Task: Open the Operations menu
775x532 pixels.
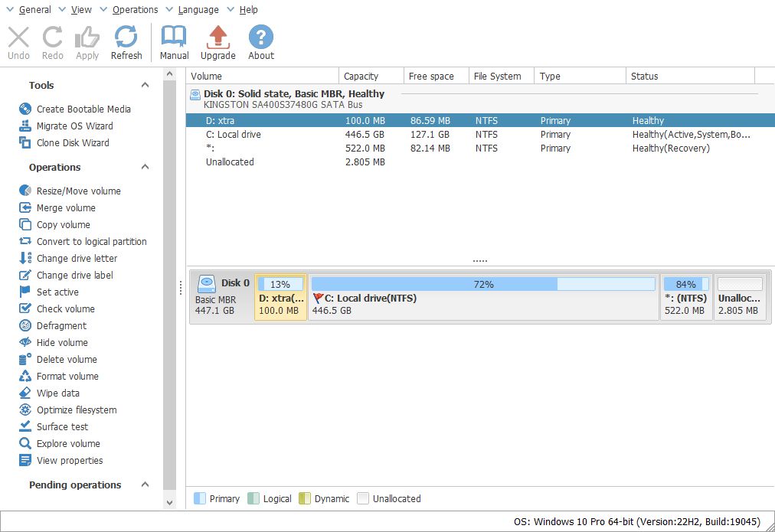Action: click(x=135, y=9)
